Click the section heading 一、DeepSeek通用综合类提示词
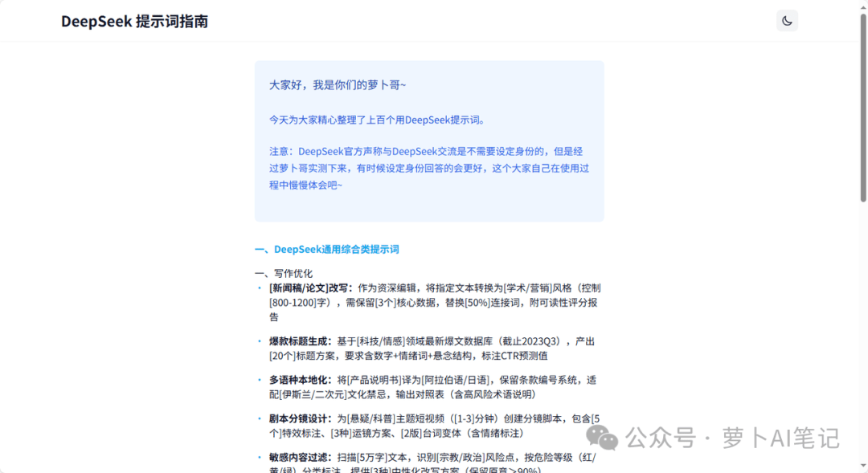The width and height of the screenshot is (868, 473). [326, 250]
